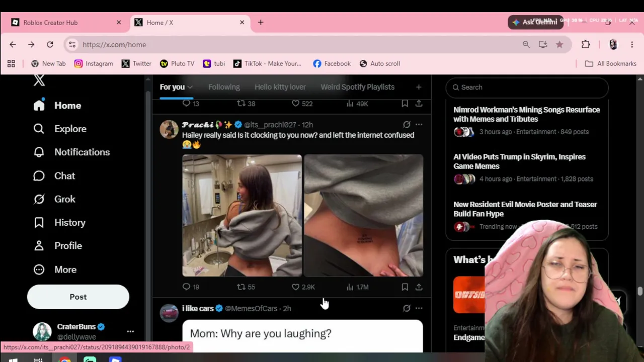This screenshot has height=362, width=644.
Task: Go back in browser history
Action: [13, 45]
